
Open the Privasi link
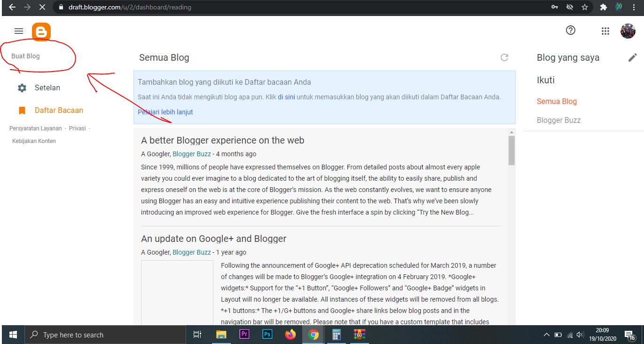78,128
